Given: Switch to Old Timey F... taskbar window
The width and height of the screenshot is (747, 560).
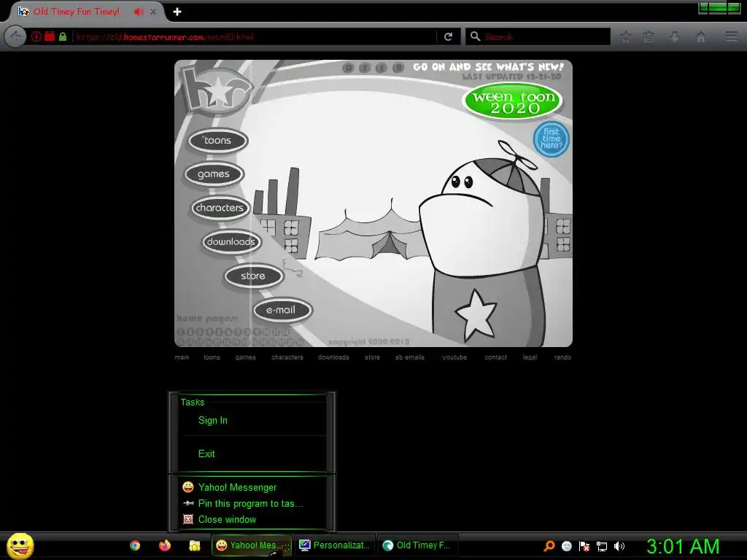Looking at the screenshot, I should coord(418,545).
